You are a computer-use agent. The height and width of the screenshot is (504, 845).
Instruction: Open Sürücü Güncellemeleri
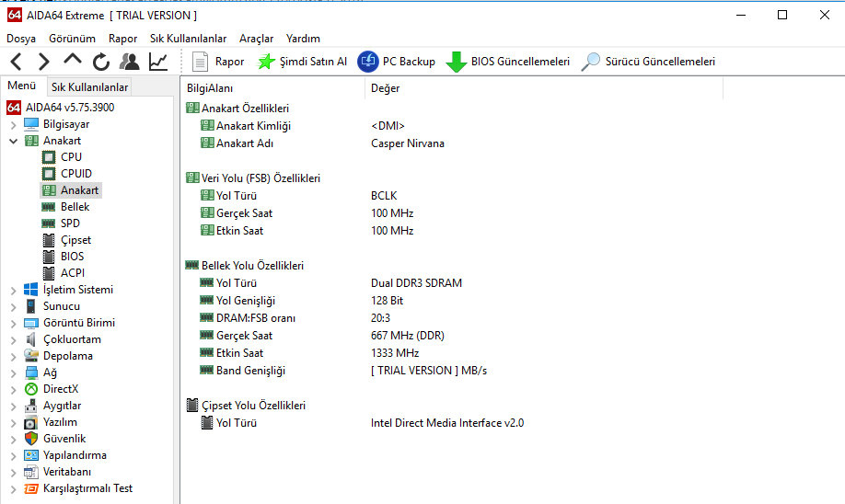[648, 62]
